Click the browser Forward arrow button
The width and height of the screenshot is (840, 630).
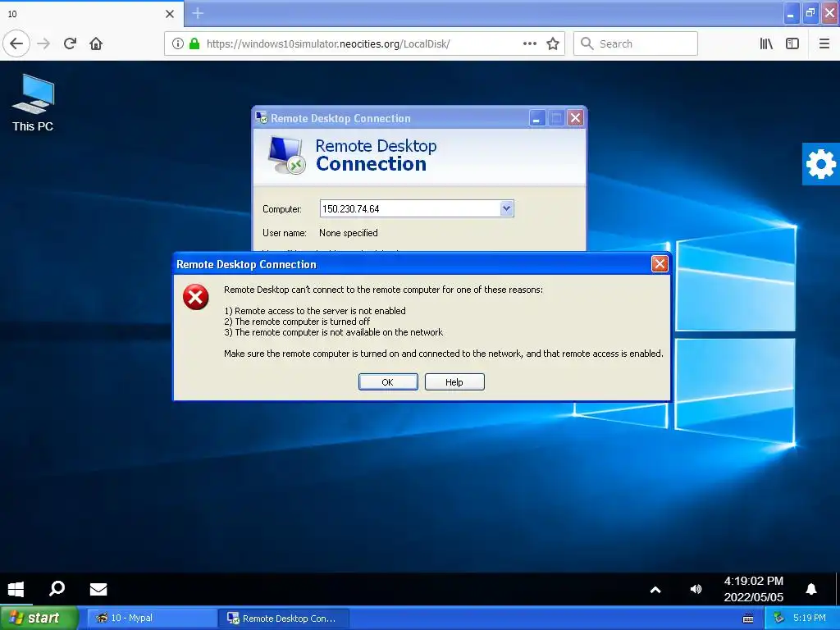tap(43, 43)
